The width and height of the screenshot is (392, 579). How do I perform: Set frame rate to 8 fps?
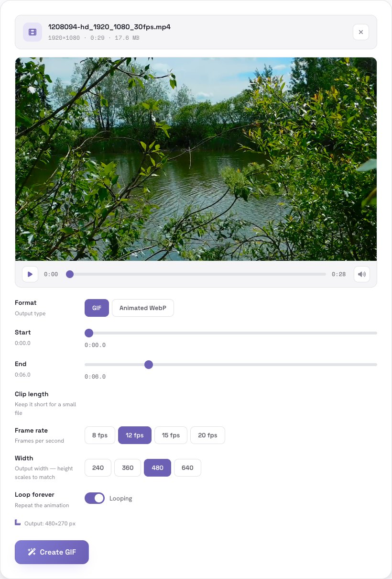[100, 435]
